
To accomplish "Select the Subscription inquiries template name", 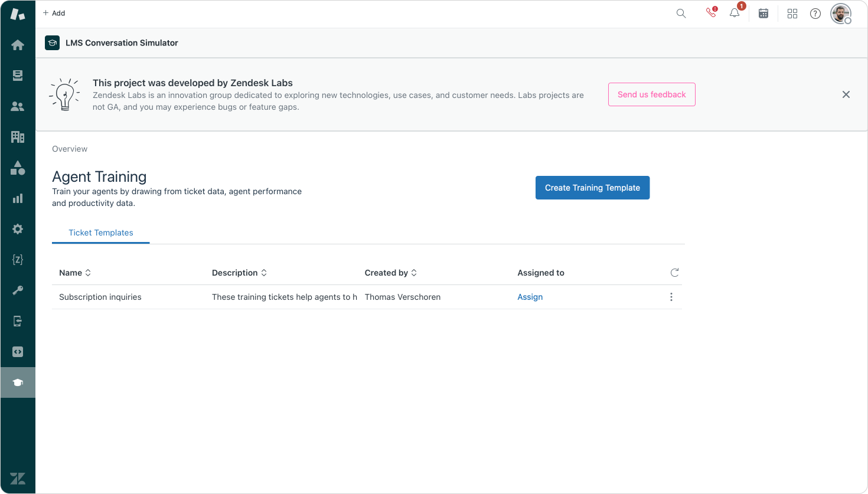I will [100, 297].
